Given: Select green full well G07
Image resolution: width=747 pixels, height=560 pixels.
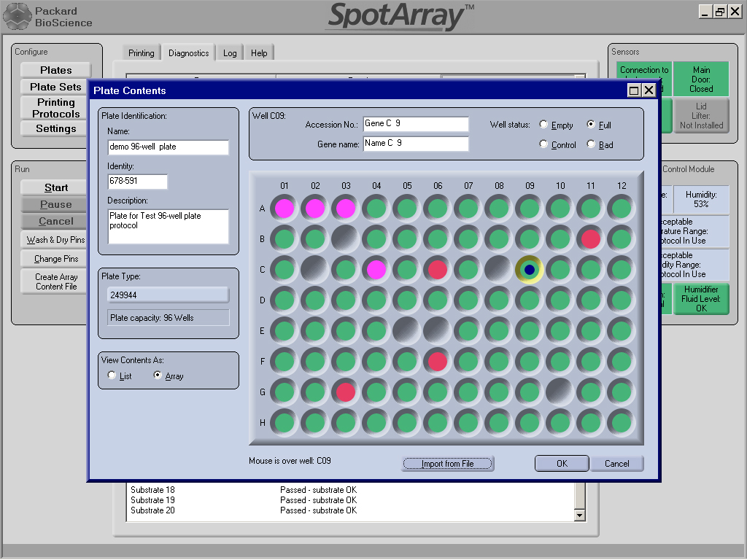Looking at the screenshot, I should tap(468, 392).
